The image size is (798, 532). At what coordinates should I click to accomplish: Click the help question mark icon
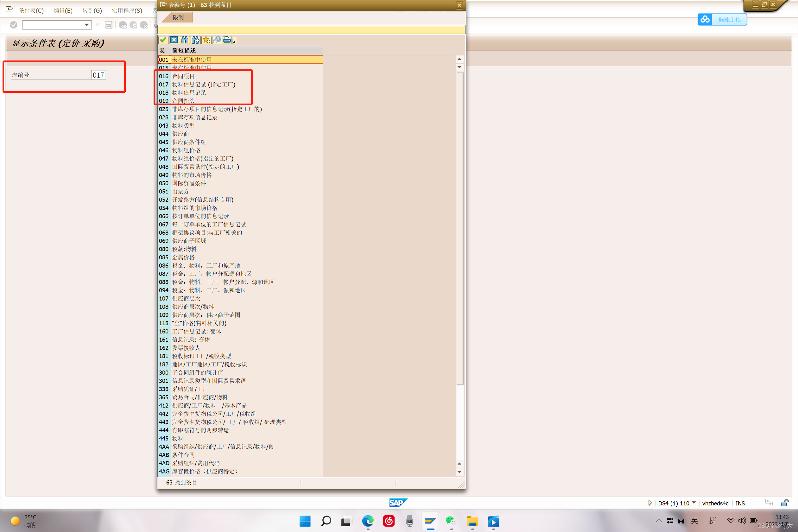tap(217, 40)
